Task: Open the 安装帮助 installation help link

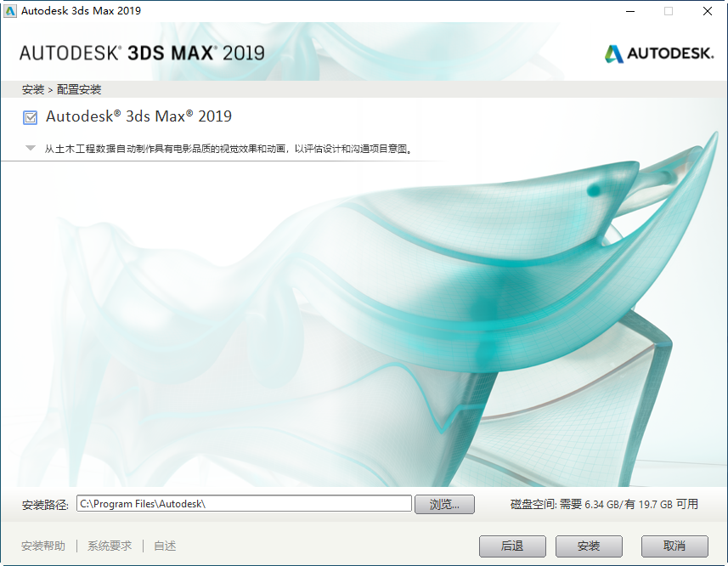Action: [x=43, y=546]
